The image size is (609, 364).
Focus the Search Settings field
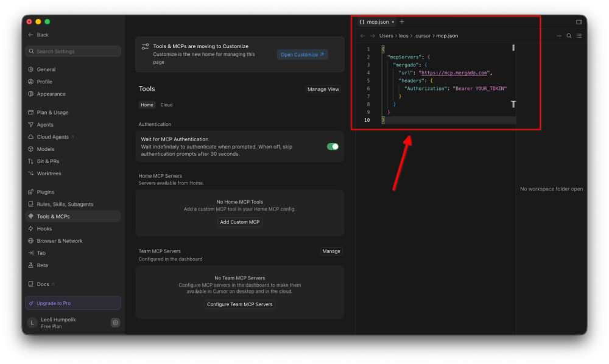73,51
